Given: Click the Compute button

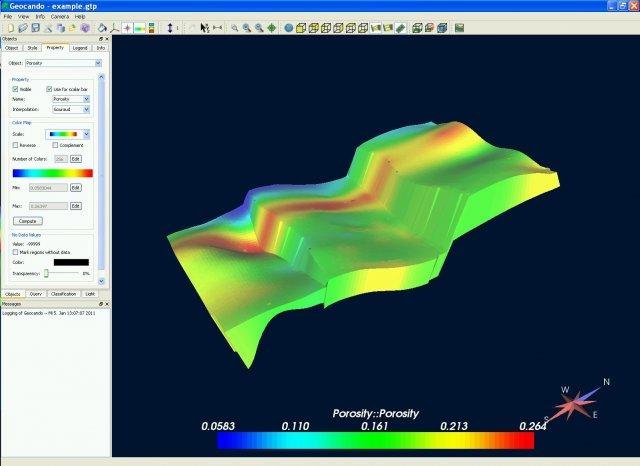Looking at the screenshot, I should click(28, 221).
